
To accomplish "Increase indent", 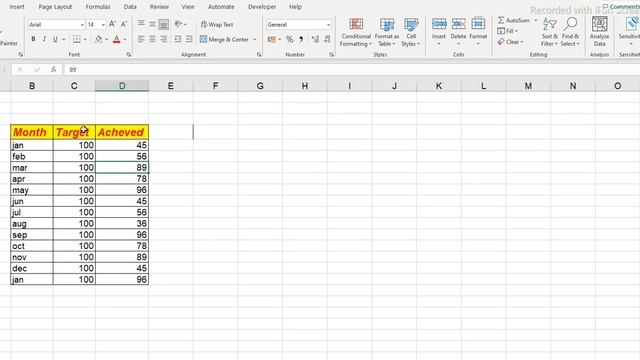I will (189, 39).
